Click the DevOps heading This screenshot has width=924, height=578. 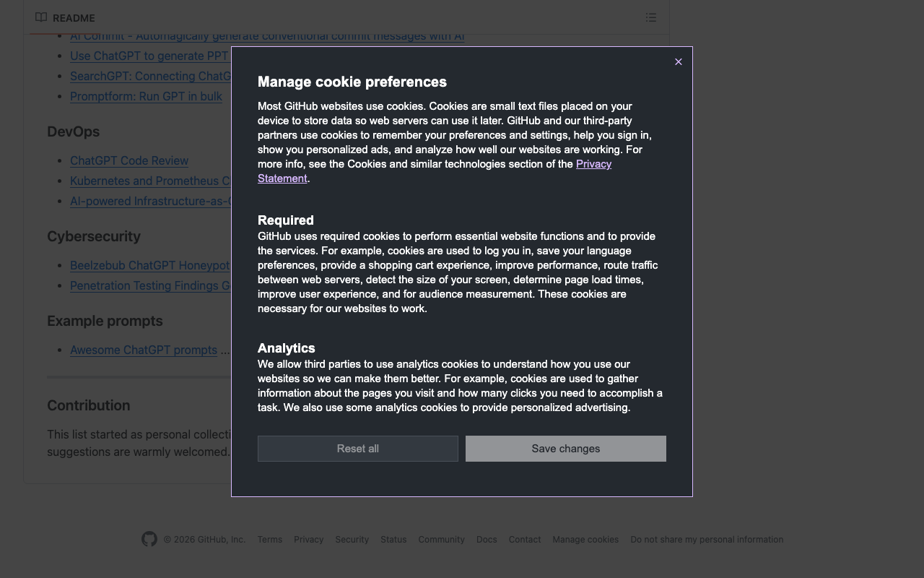point(73,131)
